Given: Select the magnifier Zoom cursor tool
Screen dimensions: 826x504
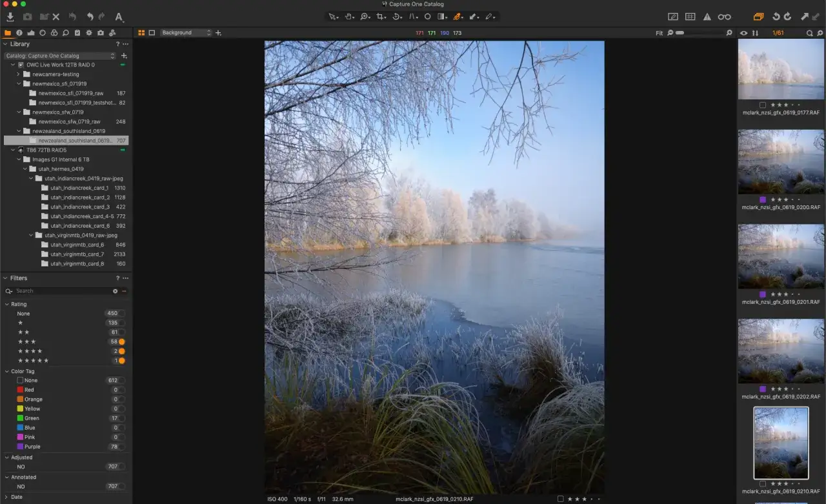Looking at the screenshot, I should tap(365, 16).
